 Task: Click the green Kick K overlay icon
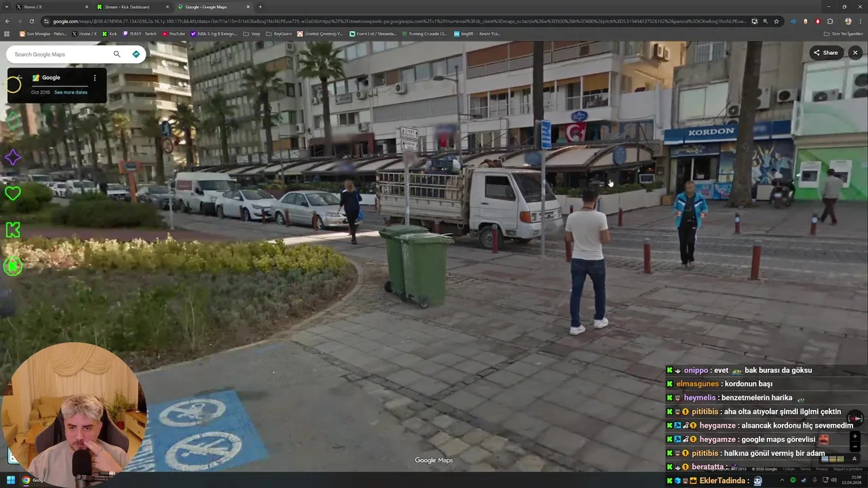[13, 230]
